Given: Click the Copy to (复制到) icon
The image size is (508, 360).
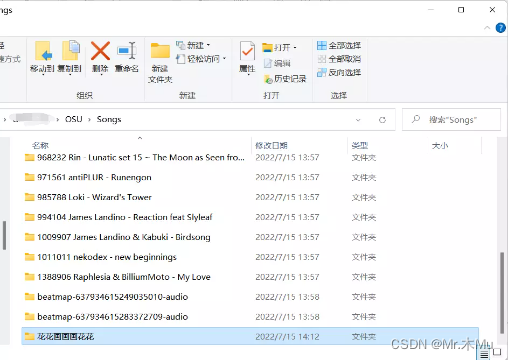Looking at the screenshot, I should coord(70,50).
